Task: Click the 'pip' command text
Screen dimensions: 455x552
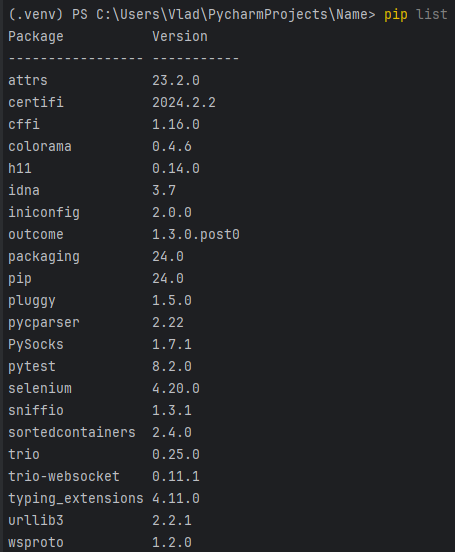Action: tap(396, 15)
